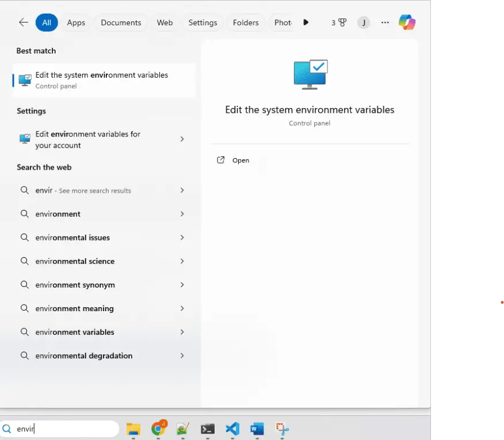Viewport: 504px width, 440px height.
Task: Open the J account avatar
Action: [364, 22]
